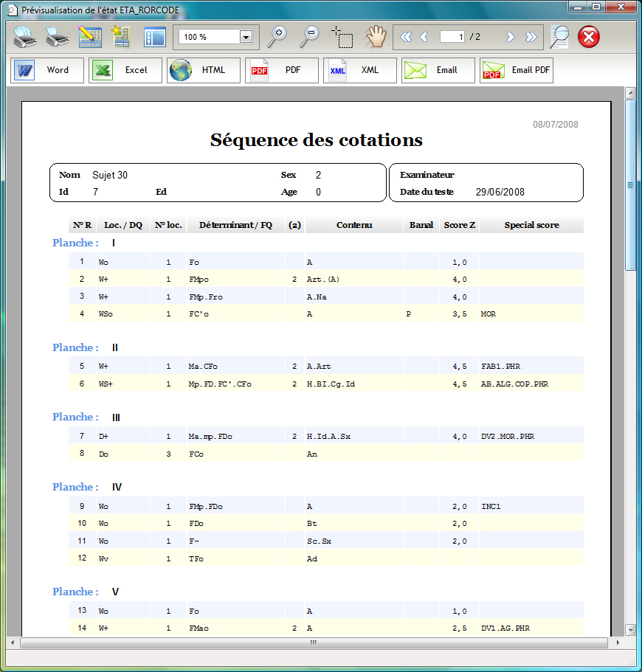This screenshot has width=642, height=672.
Task: Export the report as XML
Action: coord(359,71)
